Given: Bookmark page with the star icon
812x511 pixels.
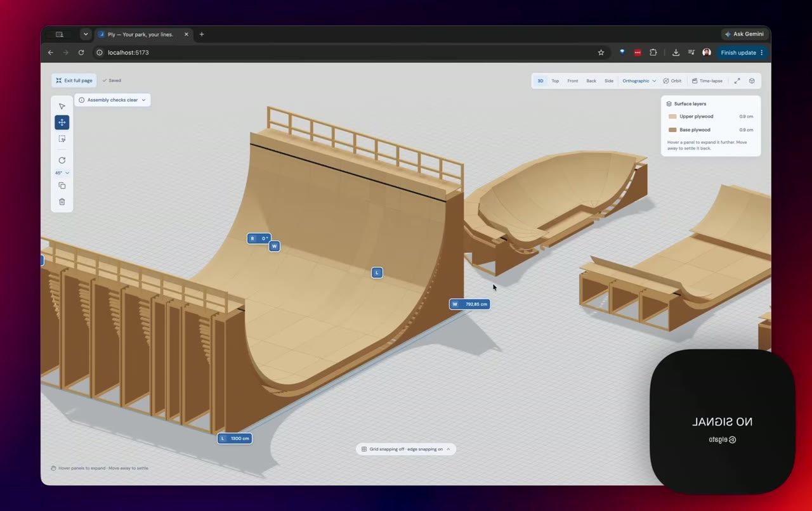Looking at the screenshot, I should coord(601,53).
